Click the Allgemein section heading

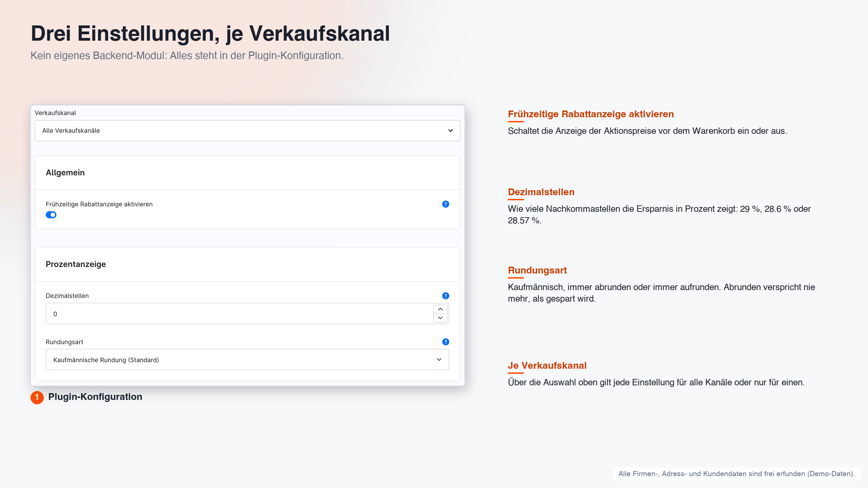point(65,172)
